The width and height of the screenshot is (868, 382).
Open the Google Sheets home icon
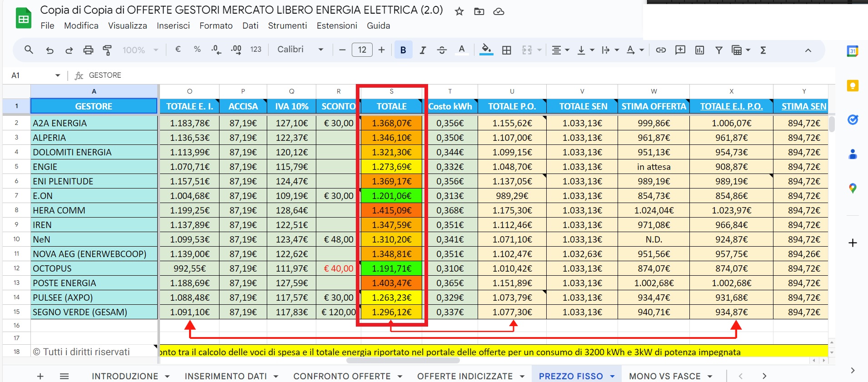(x=24, y=18)
